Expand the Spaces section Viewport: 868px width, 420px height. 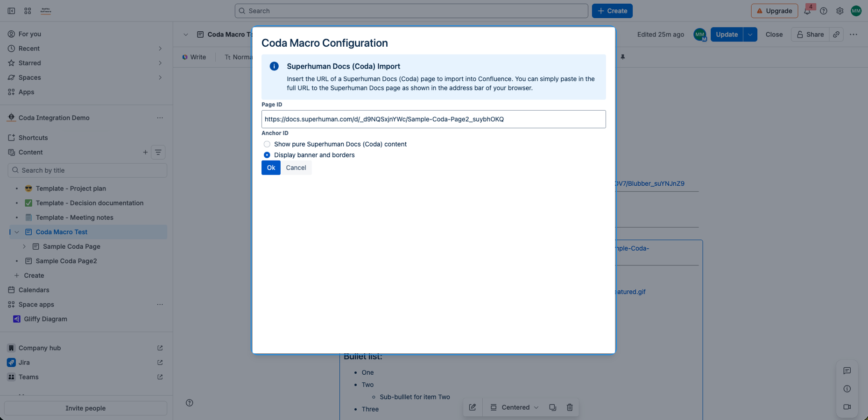pyautogui.click(x=160, y=77)
